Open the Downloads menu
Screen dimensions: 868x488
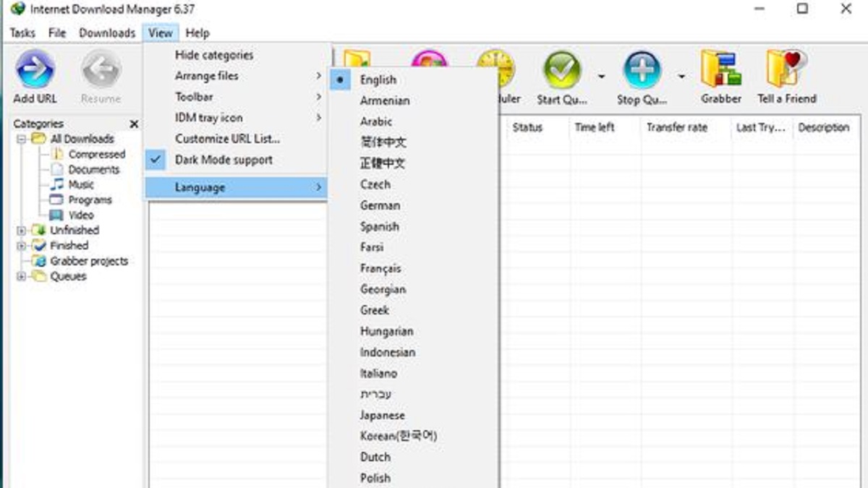click(x=107, y=33)
